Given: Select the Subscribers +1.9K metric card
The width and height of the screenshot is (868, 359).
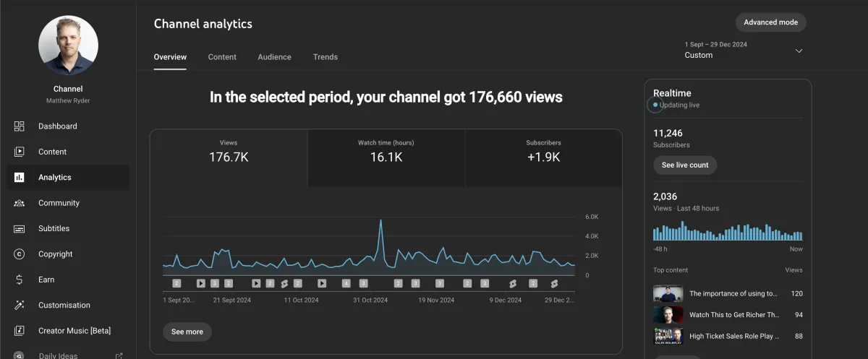Looking at the screenshot, I should tap(543, 157).
